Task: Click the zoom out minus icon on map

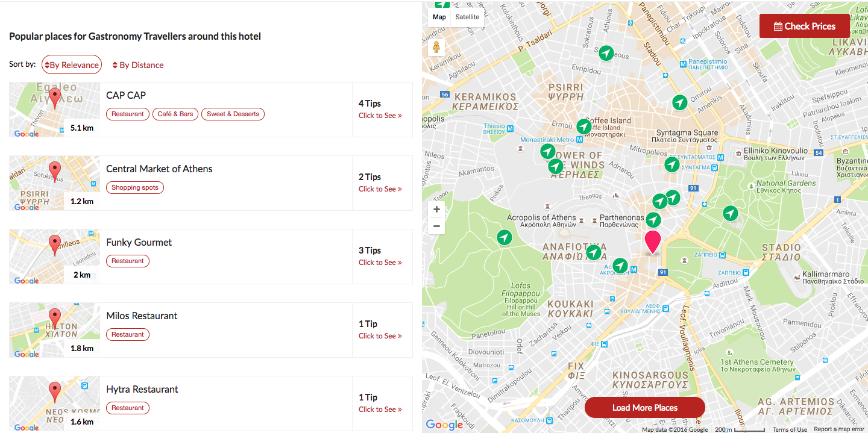Action: (x=436, y=226)
